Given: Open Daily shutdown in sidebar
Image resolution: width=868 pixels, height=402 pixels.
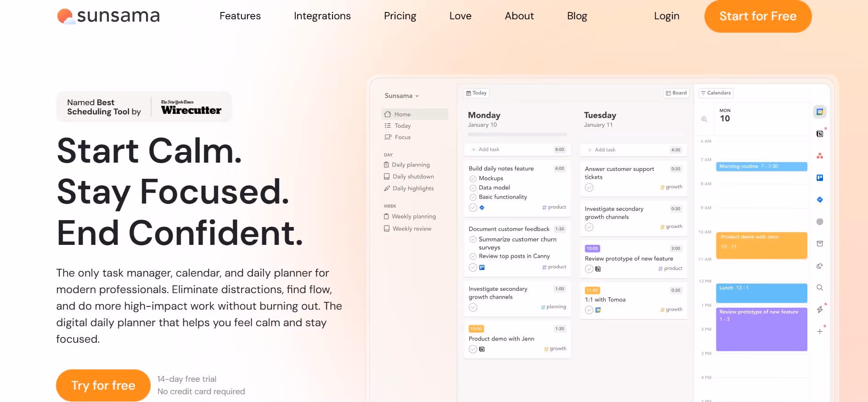Looking at the screenshot, I should (409, 176).
